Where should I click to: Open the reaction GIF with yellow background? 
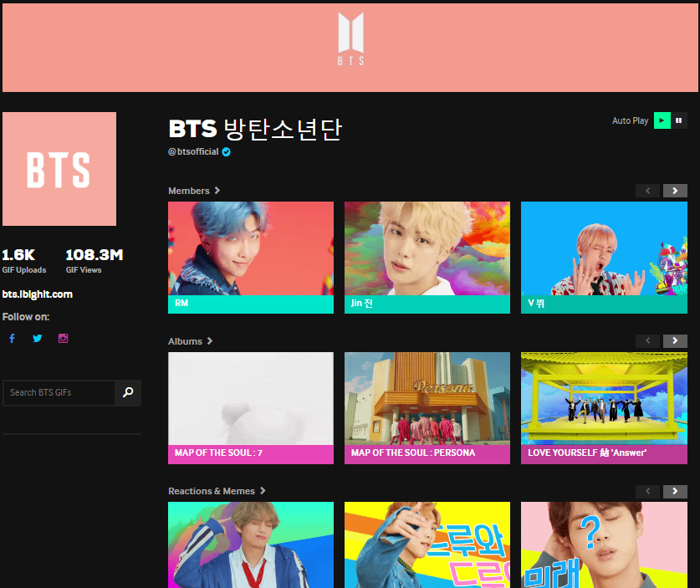427,545
